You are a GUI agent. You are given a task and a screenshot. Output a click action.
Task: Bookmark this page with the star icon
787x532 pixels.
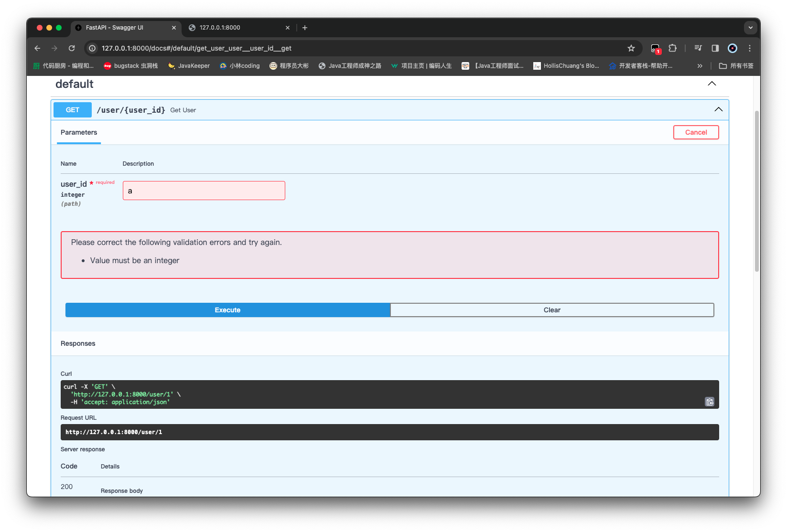pos(631,48)
